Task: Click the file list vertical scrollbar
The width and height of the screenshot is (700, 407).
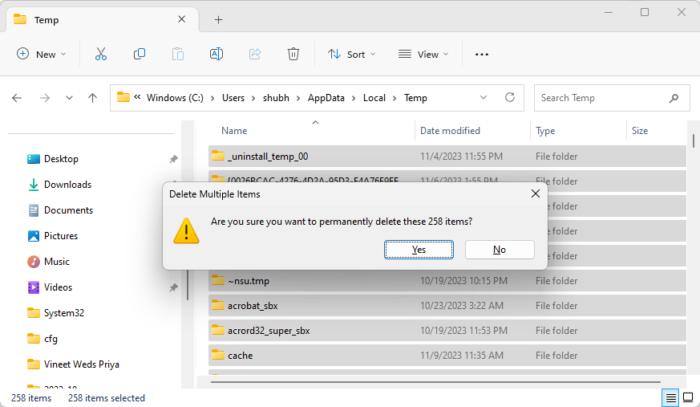Action: pos(693,141)
